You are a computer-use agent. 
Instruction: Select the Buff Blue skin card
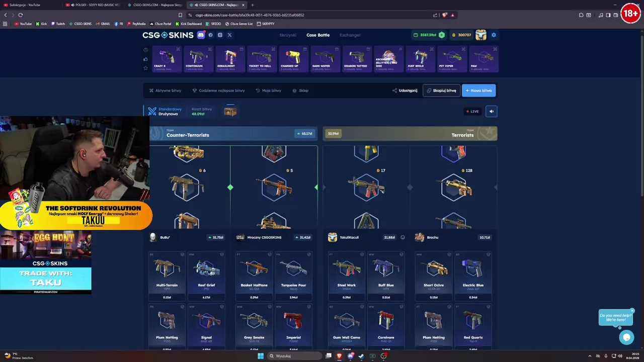(386, 276)
